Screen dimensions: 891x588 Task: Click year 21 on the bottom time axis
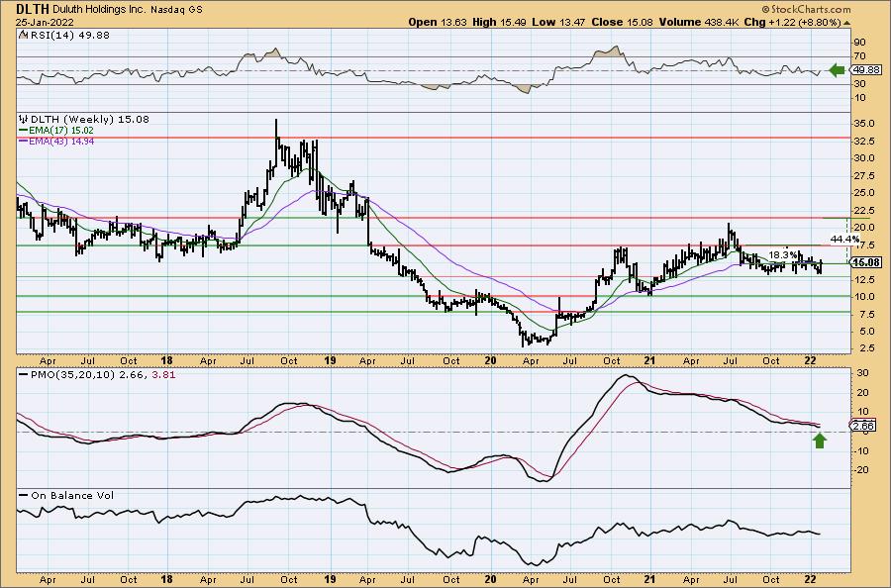pos(650,580)
